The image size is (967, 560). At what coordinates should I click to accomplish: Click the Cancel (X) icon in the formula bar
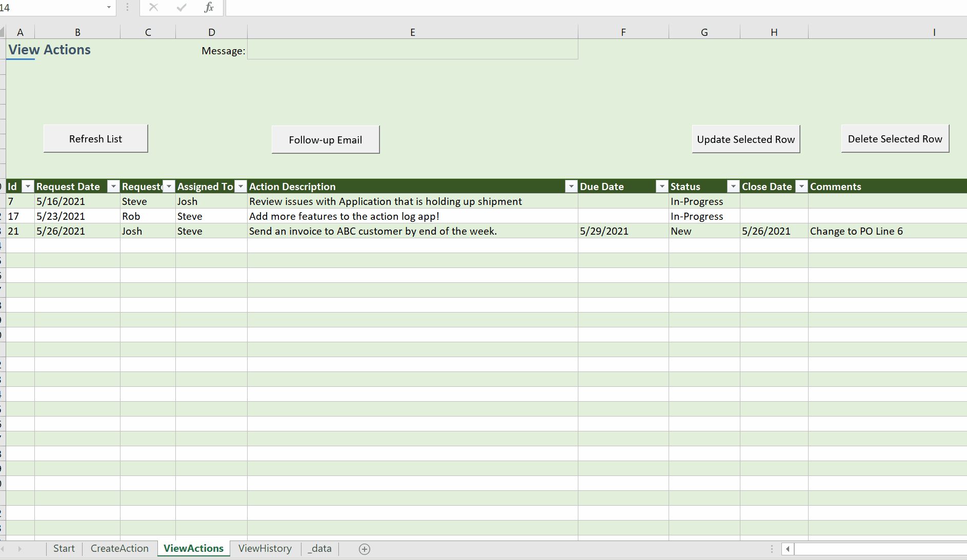click(x=153, y=7)
